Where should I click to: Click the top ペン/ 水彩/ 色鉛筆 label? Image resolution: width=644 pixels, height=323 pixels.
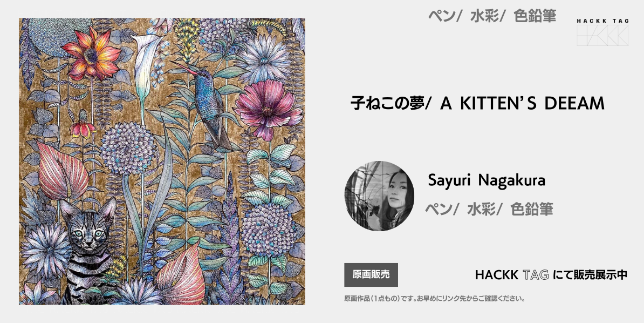[492, 16]
